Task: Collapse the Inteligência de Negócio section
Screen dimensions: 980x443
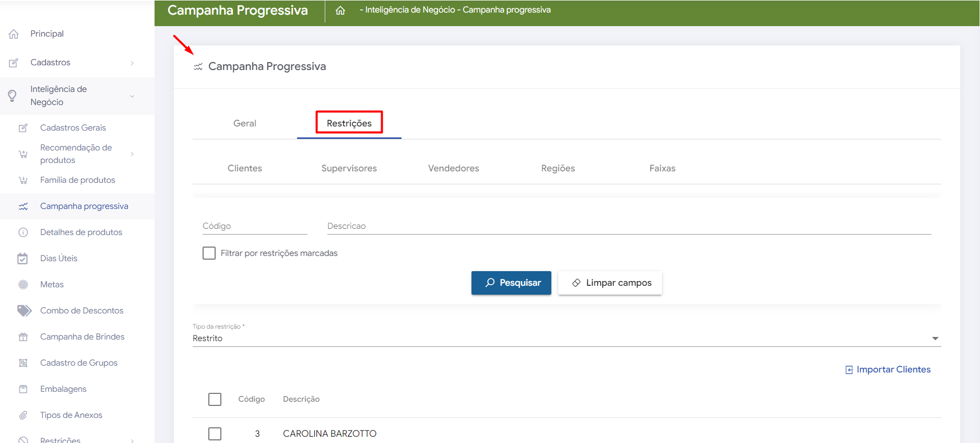Action: click(x=132, y=96)
